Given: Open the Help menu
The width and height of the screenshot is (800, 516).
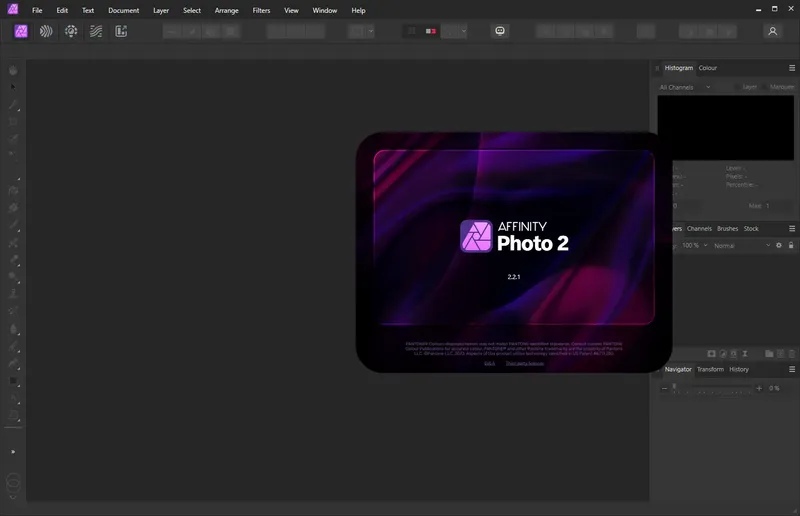Looking at the screenshot, I should [358, 10].
